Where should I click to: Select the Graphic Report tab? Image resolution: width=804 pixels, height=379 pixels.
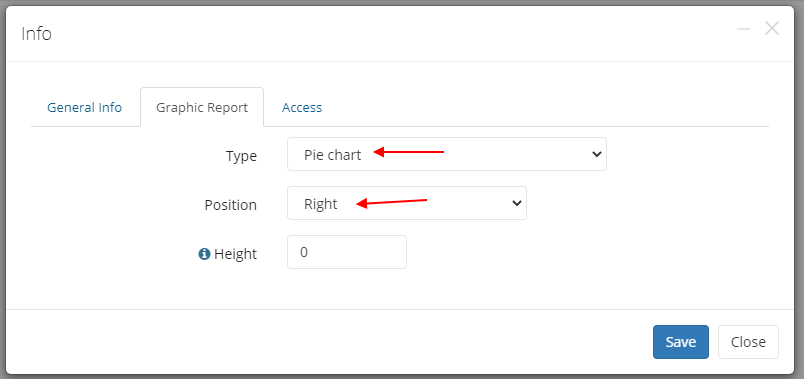click(202, 107)
